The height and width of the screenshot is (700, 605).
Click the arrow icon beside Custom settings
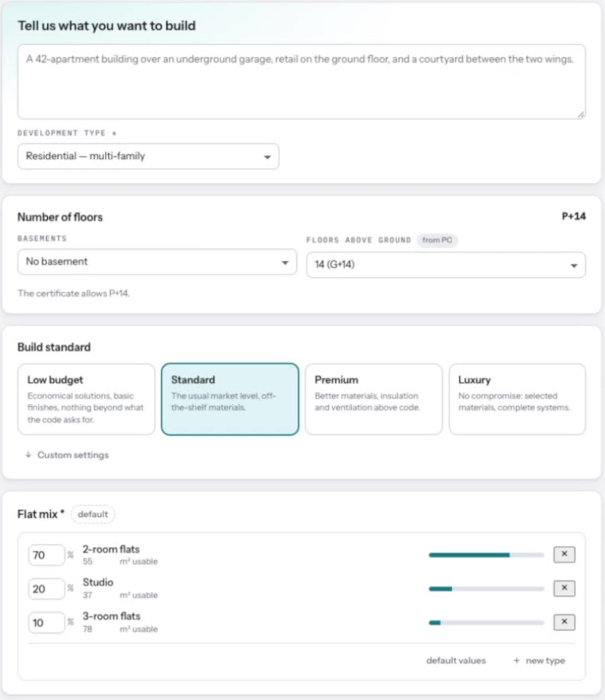click(x=28, y=455)
